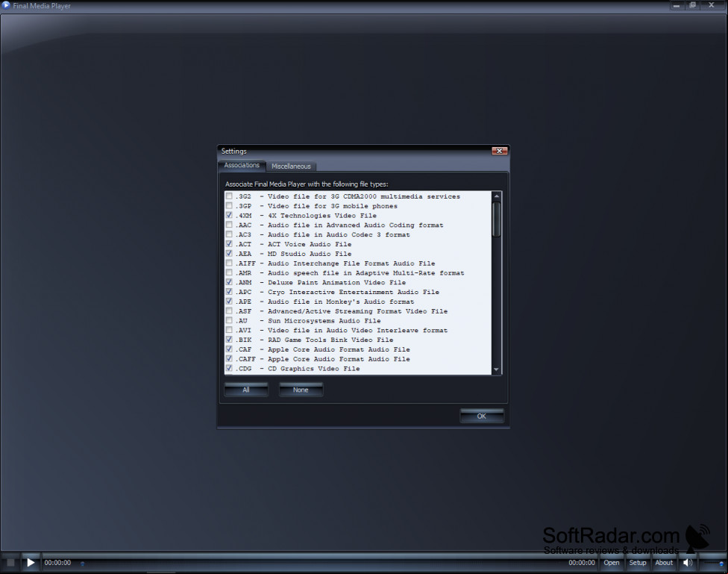Click the file list scroll up arrow
The width and height of the screenshot is (728, 574).
click(496, 196)
